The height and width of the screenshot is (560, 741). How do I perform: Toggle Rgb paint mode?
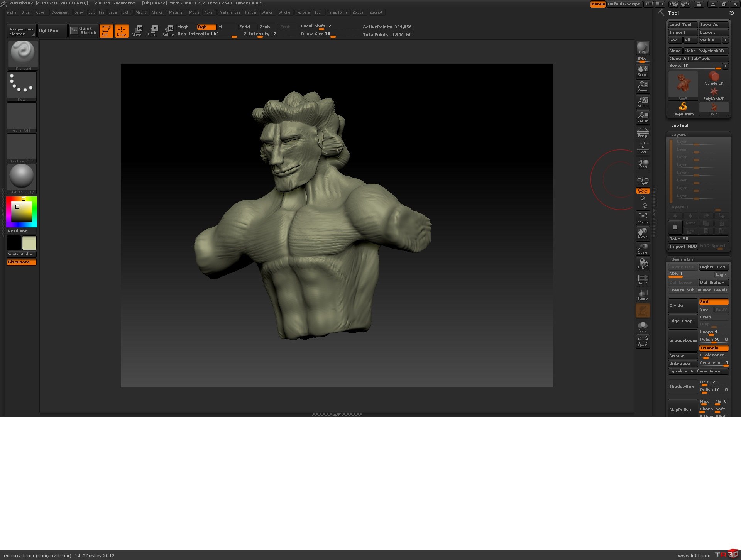[x=206, y=27]
